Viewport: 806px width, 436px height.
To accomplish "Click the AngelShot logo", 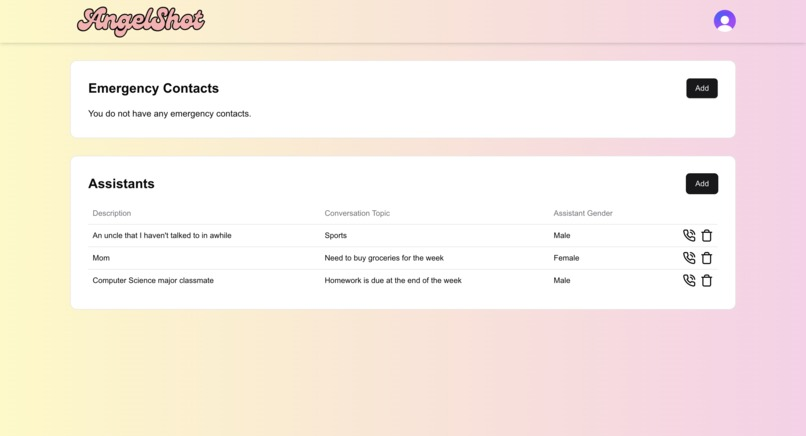I will [x=141, y=21].
